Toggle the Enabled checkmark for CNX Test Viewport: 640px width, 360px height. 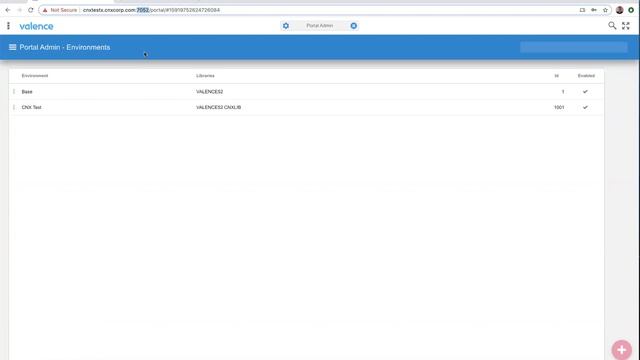point(585,107)
